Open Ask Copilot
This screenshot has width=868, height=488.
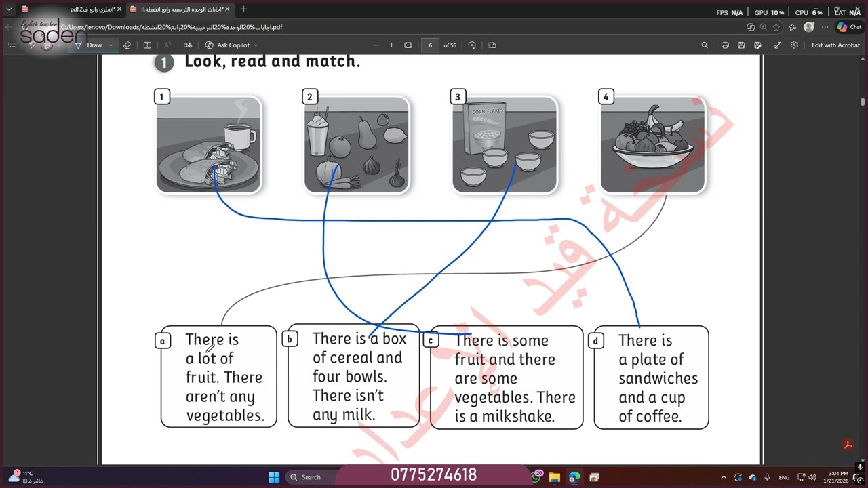(228, 45)
